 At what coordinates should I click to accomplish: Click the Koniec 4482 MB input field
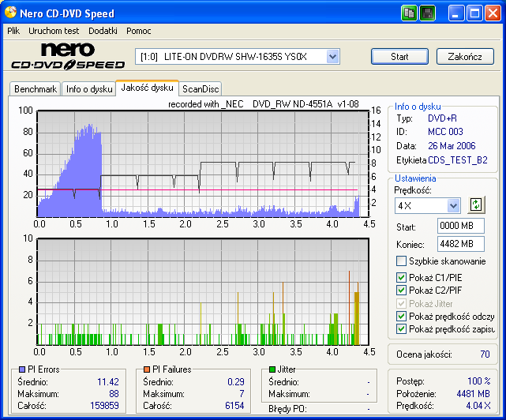click(461, 244)
